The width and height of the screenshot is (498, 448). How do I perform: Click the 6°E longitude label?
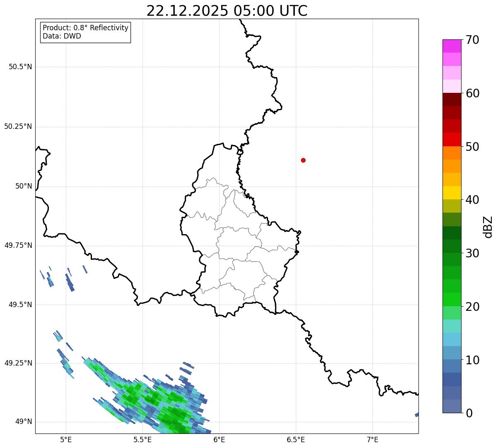219,439
